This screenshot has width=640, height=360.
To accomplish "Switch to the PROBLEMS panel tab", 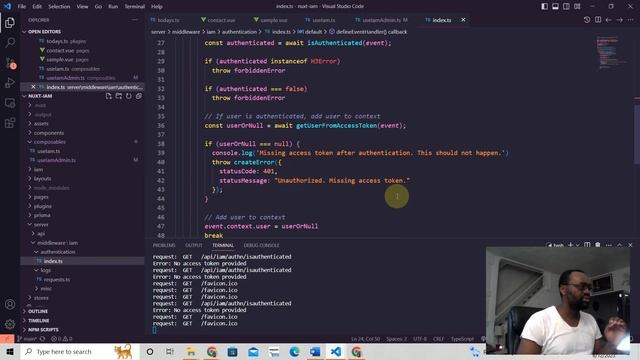I will [164, 245].
